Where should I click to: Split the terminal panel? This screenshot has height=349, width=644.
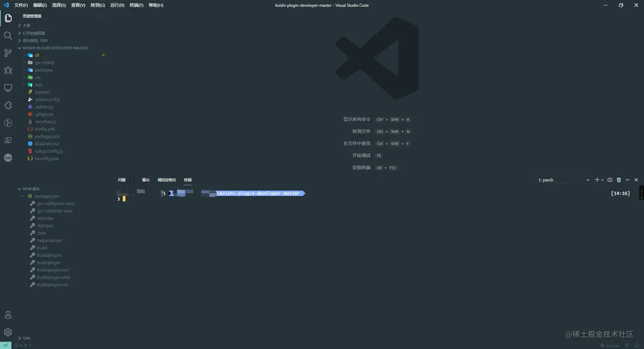pyautogui.click(x=610, y=180)
